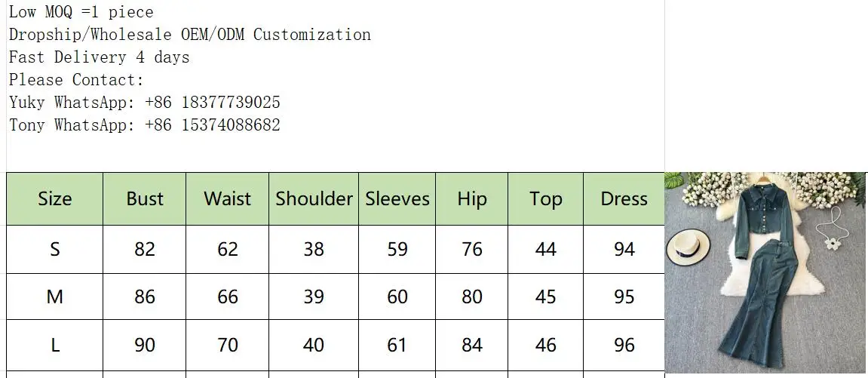Click the Dropship/Wholesale OEM/ODM Customization line
Image resolution: width=868 pixels, height=378 pixels.
[189, 35]
